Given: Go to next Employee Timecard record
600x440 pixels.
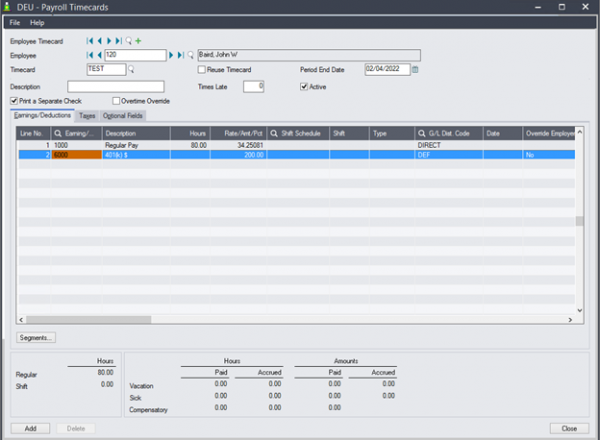Looking at the screenshot, I should [109, 41].
